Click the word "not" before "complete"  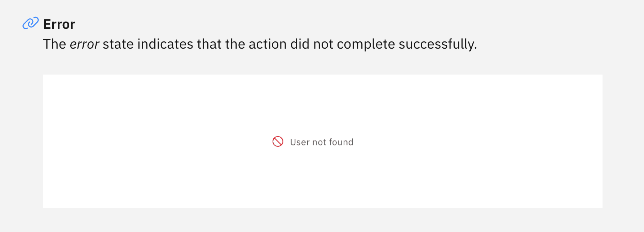tap(323, 45)
